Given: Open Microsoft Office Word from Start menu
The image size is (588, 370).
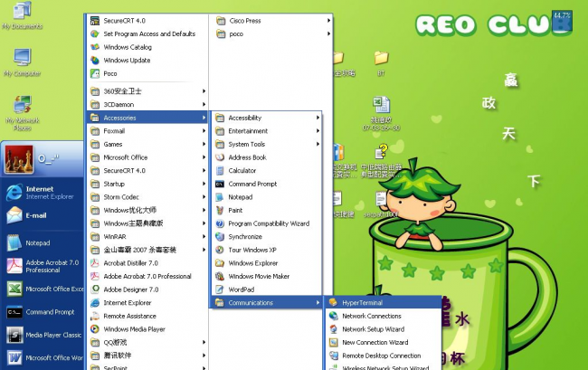Looking at the screenshot, I should (x=43, y=358).
